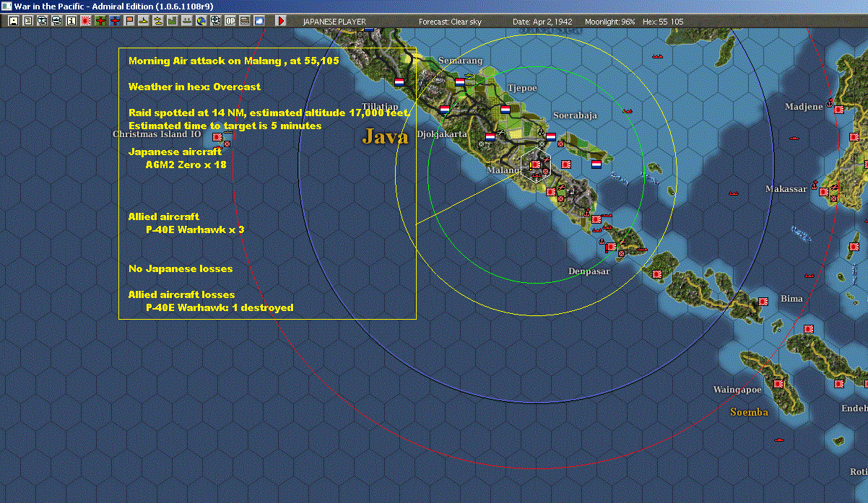
Task: Select Japanese flag unit in Malang hex
Action: [x=536, y=165]
